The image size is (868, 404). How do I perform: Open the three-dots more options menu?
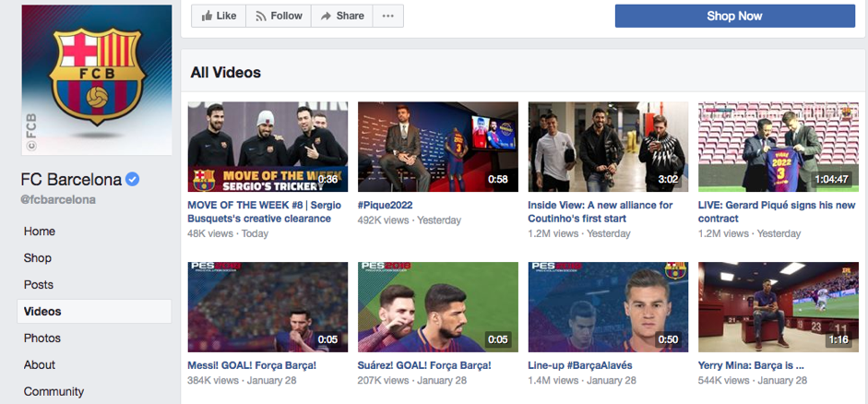[388, 16]
